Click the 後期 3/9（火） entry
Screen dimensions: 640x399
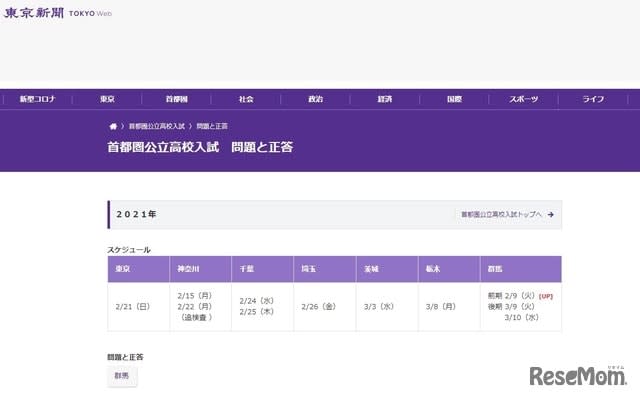511,307
